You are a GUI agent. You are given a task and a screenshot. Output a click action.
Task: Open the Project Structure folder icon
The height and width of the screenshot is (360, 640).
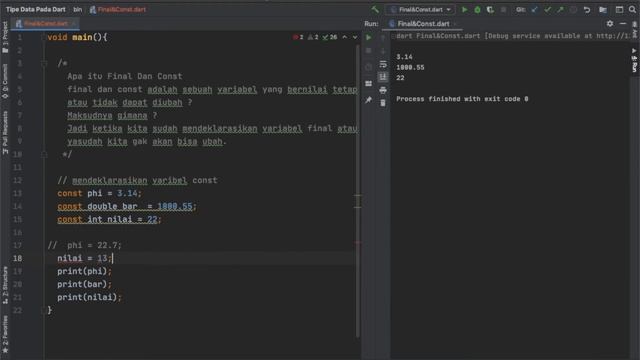[x=603, y=9]
